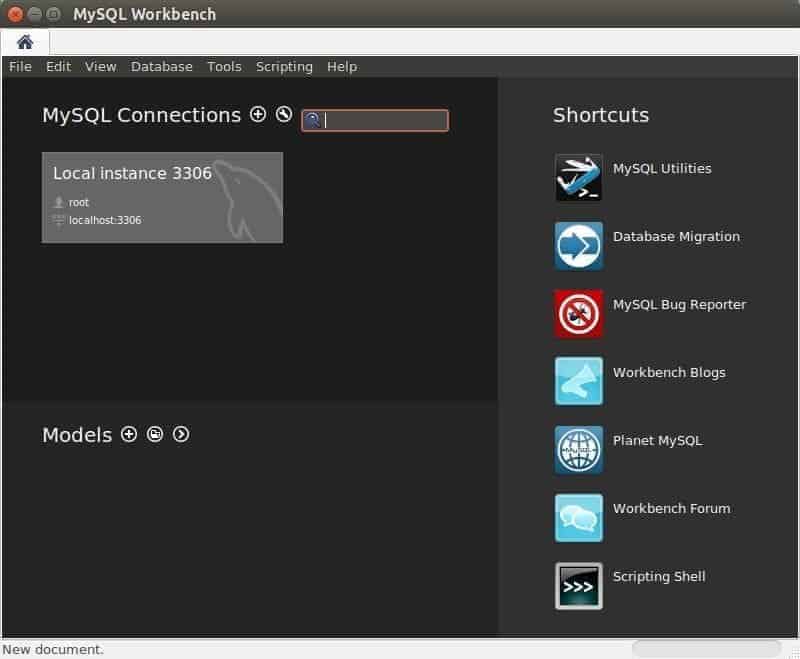This screenshot has height=659, width=800.
Task: Click the magnifier icon in search box
Action: (312, 120)
